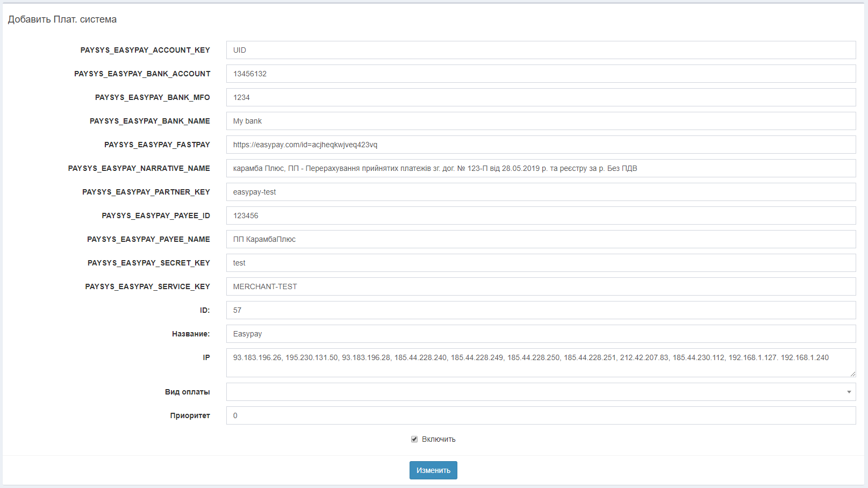Click the PAYSYS_EASYPAY_NARRATIVE_NAME label

pos(139,168)
